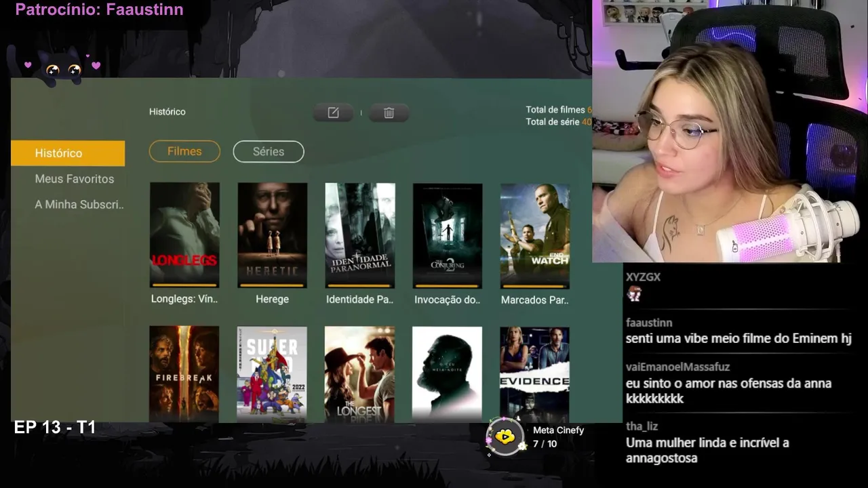Click the Marcados Par.. watch progress bar
The image size is (868, 488).
[535, 285]
